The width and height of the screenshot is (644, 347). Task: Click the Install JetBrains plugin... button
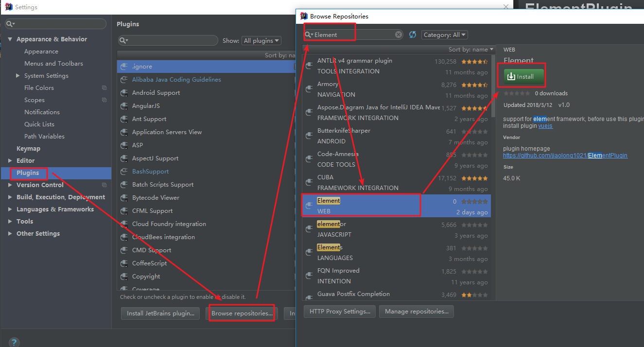coord(160,313)
